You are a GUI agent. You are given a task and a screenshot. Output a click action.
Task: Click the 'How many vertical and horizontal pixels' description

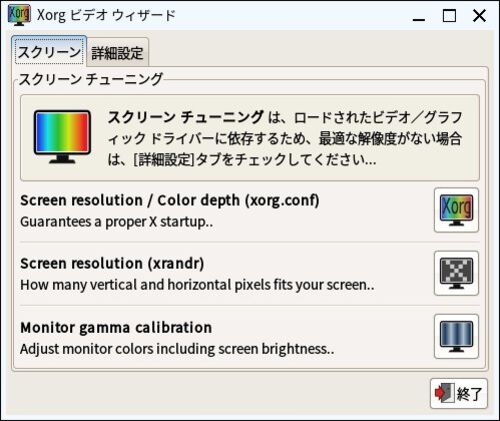click(x=197, y=285)
